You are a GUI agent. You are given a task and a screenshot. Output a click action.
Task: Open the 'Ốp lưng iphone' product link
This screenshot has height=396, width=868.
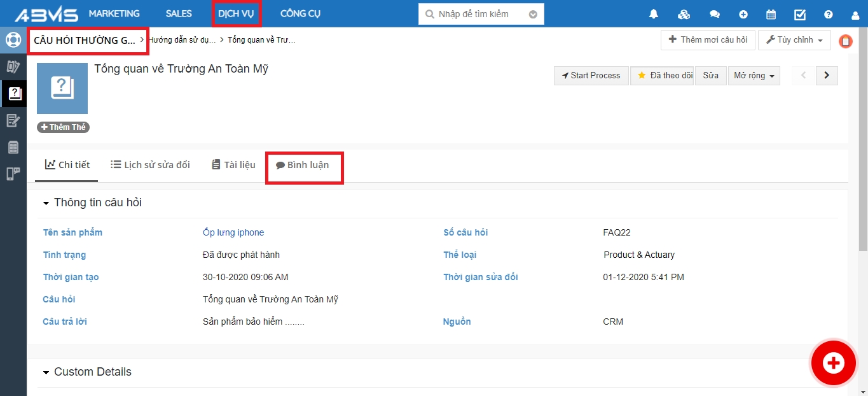[233, 232]
